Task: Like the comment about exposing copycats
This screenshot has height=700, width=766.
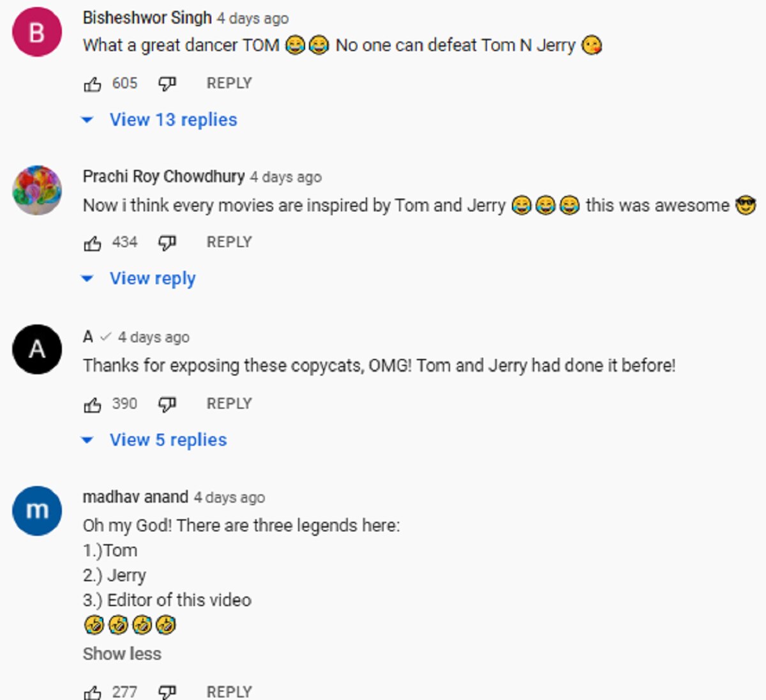Action: (93, 404)
